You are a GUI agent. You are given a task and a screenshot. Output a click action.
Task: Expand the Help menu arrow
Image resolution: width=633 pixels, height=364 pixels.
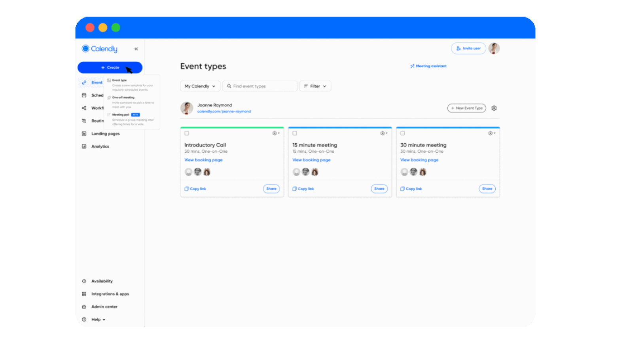coord(104,320)
